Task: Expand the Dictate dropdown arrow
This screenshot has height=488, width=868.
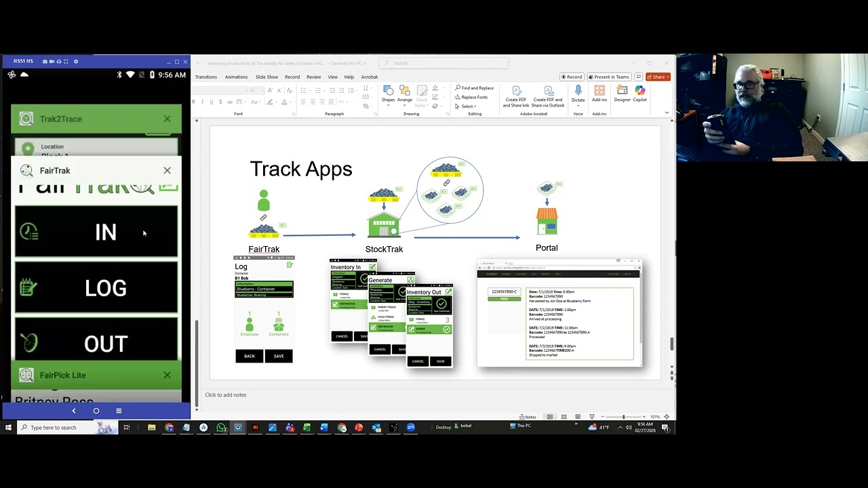Action: tap(578, 106)
